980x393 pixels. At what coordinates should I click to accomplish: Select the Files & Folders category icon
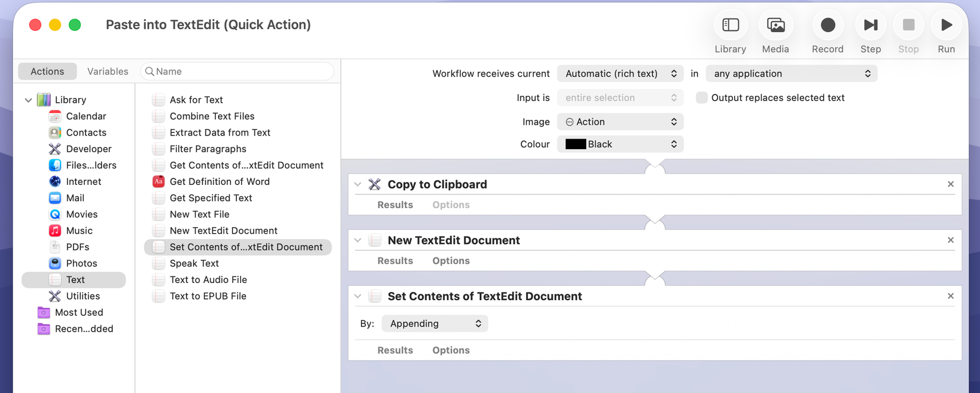[55, 165]
